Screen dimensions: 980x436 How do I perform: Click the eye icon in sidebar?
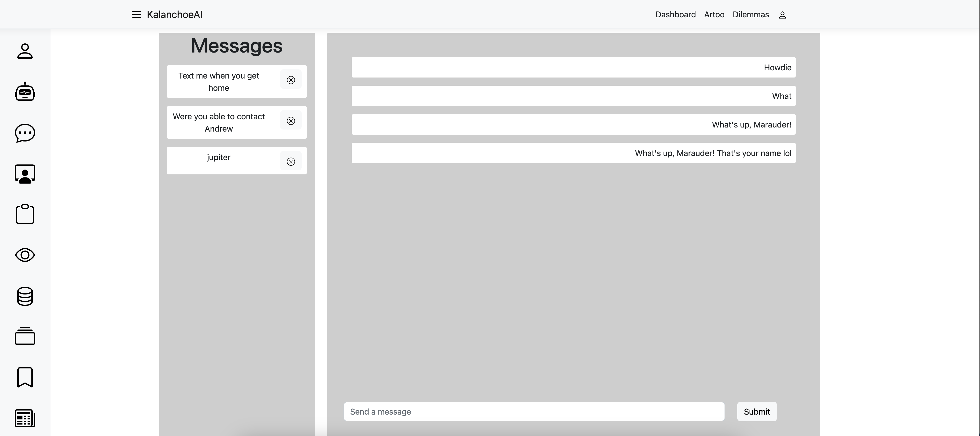(25, 255)
